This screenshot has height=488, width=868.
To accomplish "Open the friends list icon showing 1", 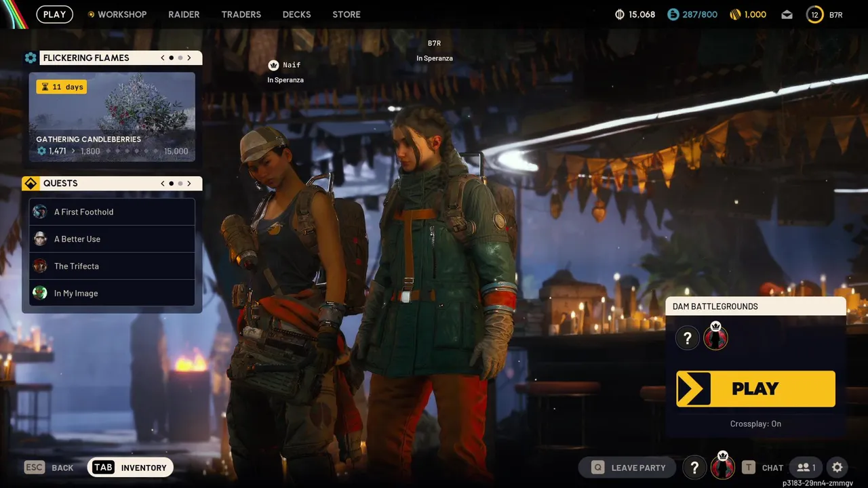I will click(x=806, y=468).
